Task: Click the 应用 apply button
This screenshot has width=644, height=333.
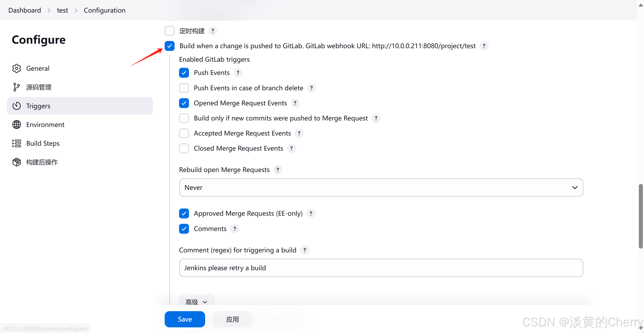Action: 232,319
